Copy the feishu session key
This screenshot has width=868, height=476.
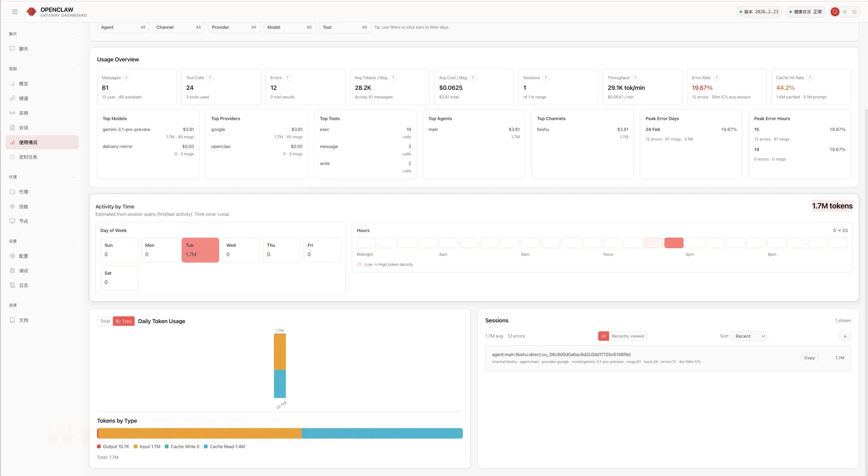tap(809, 358)
